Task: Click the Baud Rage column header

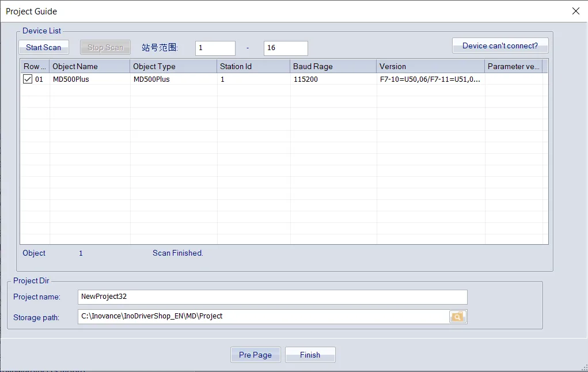Action: click(333, 66)
